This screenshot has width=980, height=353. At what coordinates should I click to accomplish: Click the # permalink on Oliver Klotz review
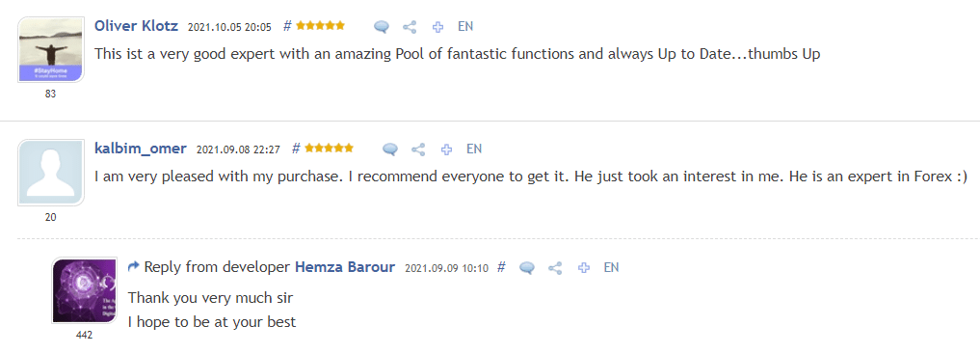click(x=287, y=26)
